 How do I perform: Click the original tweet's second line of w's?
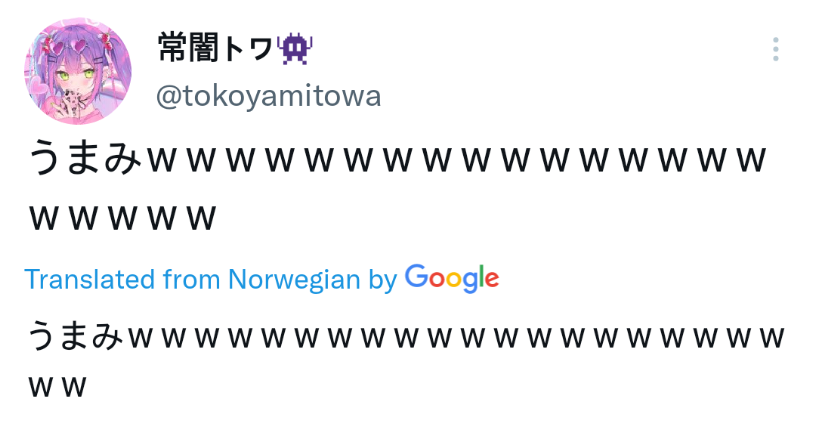pos(122,217)
